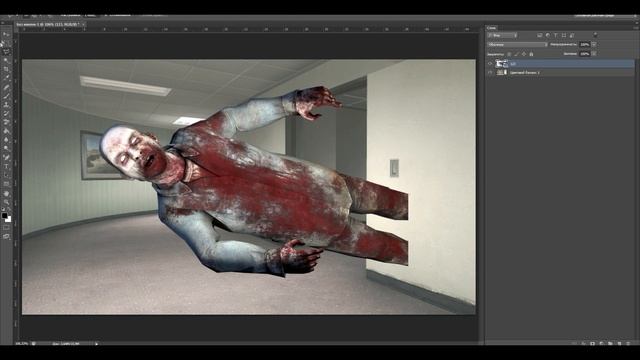Hide the bottom layer's eye icon
Viewport: 640px width, 360px height.
pyautogui.click(x=490, y=72)
